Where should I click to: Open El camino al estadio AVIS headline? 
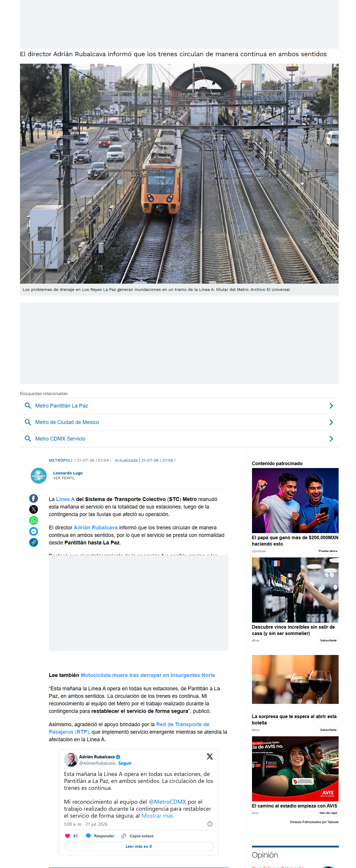tap(294, 806)
